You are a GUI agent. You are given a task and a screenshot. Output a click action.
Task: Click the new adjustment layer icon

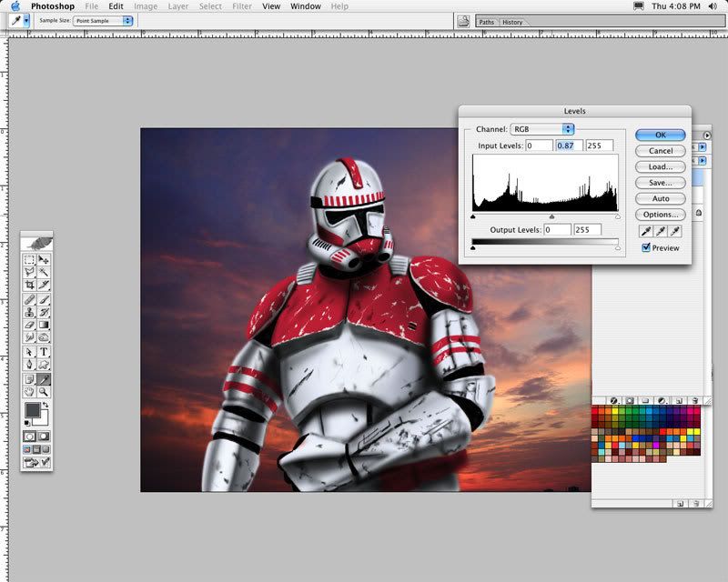click(x=662, y=400)
